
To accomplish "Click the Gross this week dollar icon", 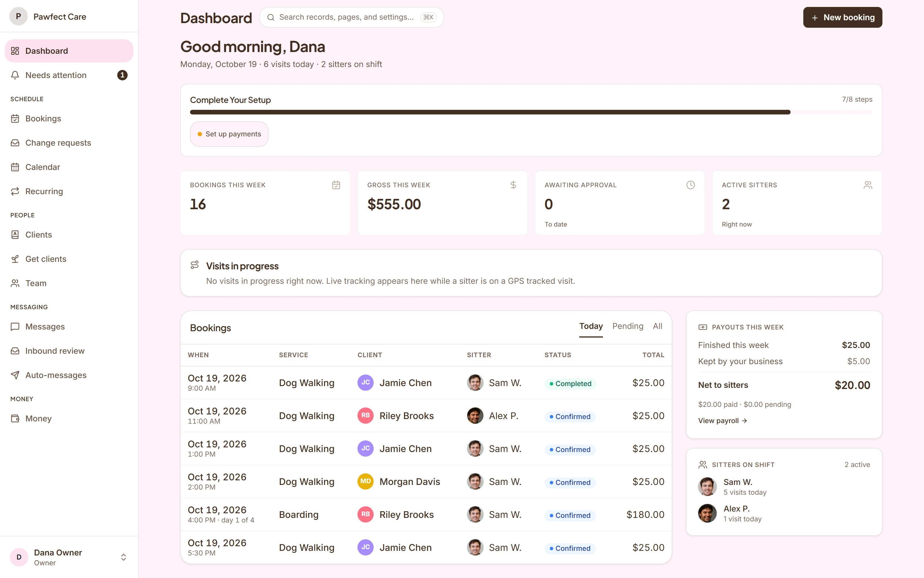I will tap(513, 185).
